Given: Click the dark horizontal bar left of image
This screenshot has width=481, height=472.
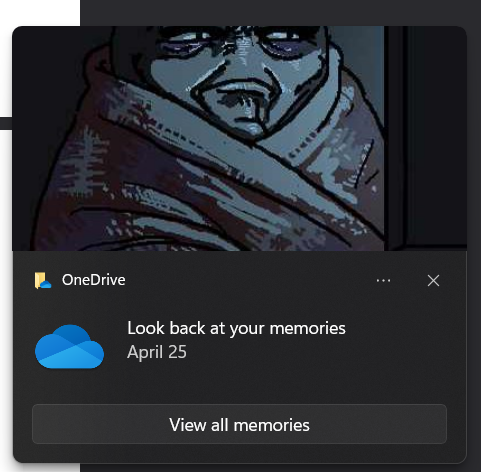Looking at the screenshot, I should coord(6,123).
